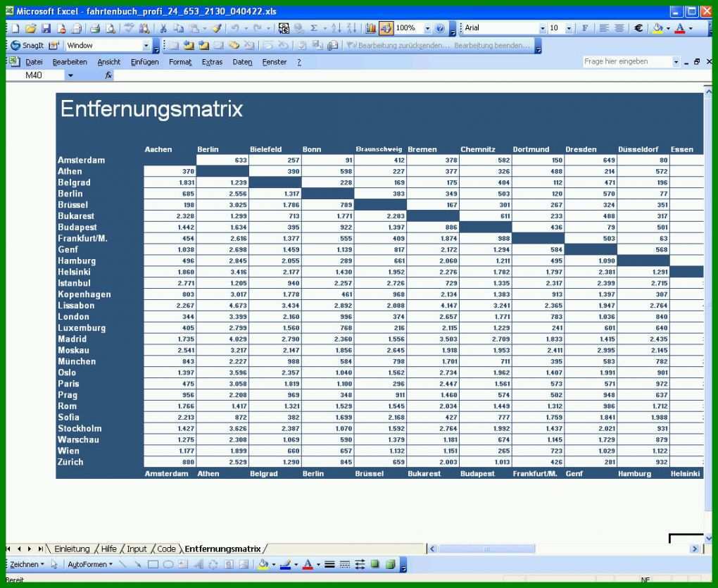This screenshot has width=718, height=588.
Task: Select the Rectangle drawing tool
Action: point(153,564)
